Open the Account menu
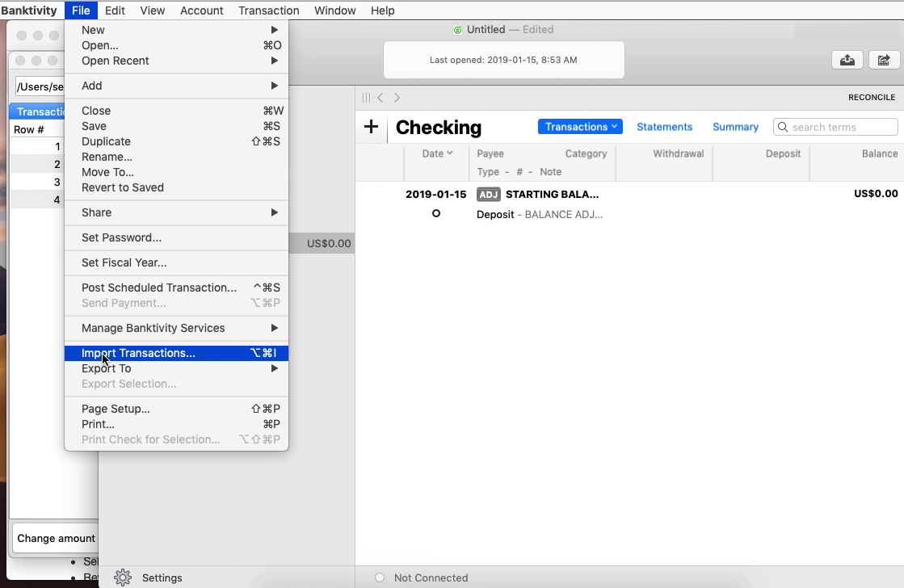The image size is (904, 588). (201, 10)
